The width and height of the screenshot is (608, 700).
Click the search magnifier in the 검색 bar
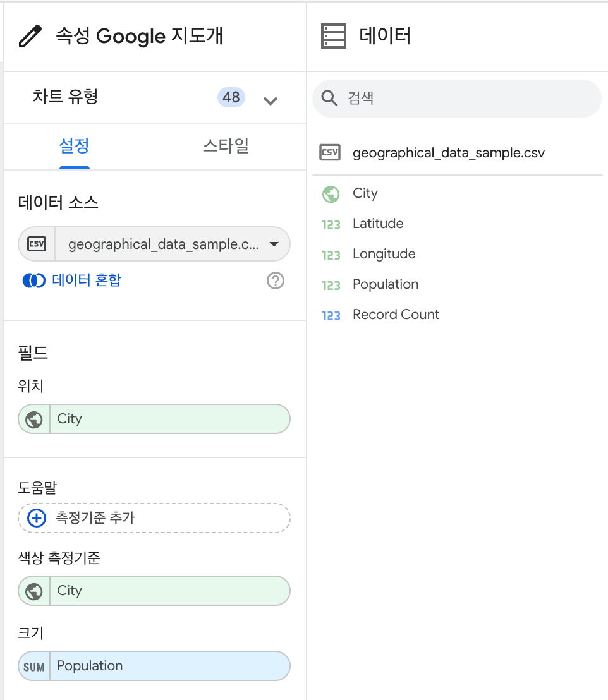click(x=330, y=99)
